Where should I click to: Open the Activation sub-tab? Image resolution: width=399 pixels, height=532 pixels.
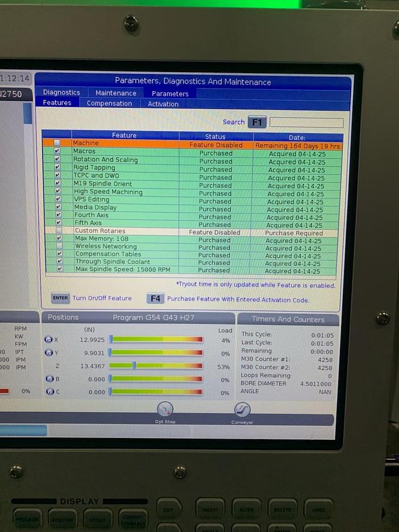pyautogui.click(x=163, y=104)
